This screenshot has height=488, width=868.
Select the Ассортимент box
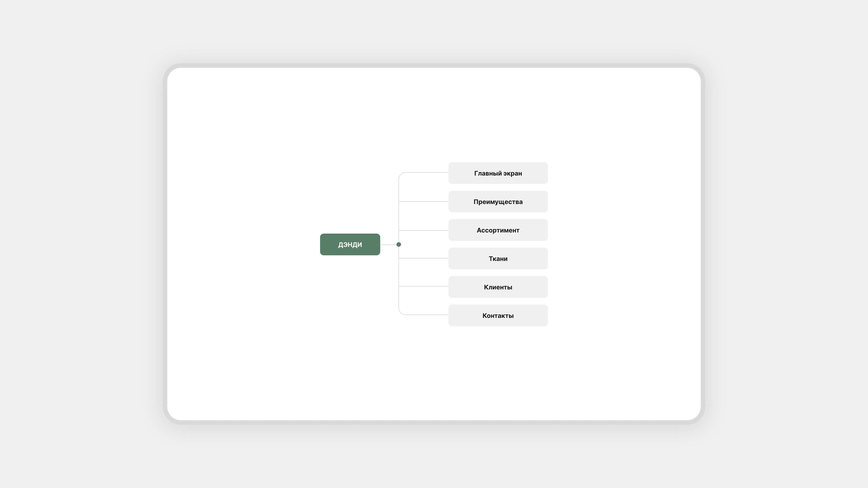tap(498, 230)
